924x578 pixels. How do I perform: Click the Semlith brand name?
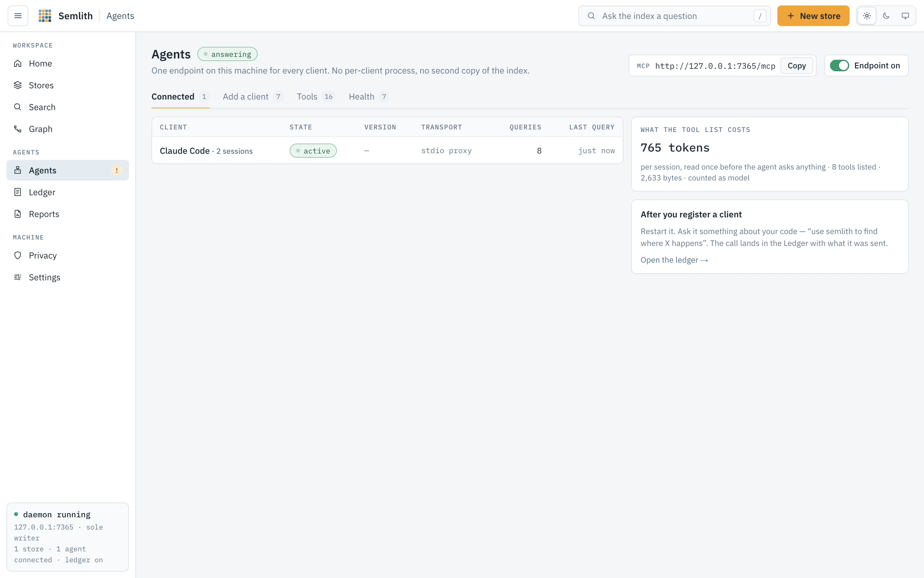[x=76, y=16]
